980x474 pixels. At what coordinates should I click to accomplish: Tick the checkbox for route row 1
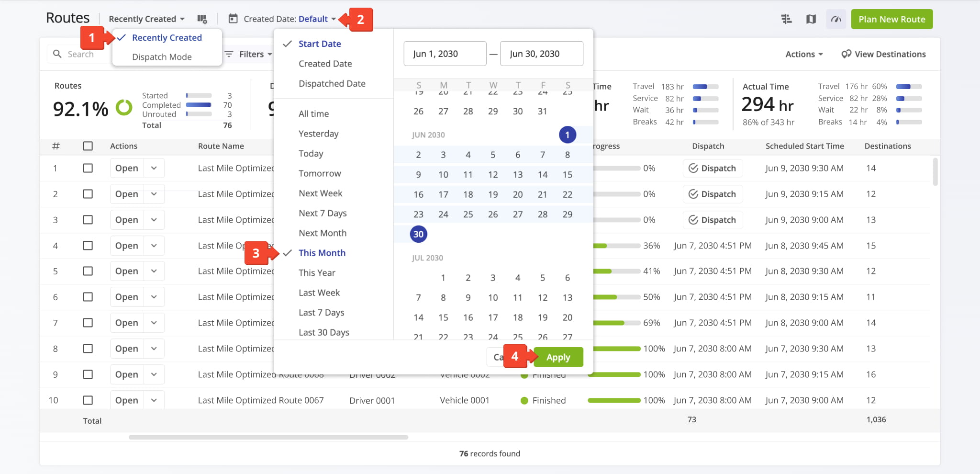[x=88, y=168]
